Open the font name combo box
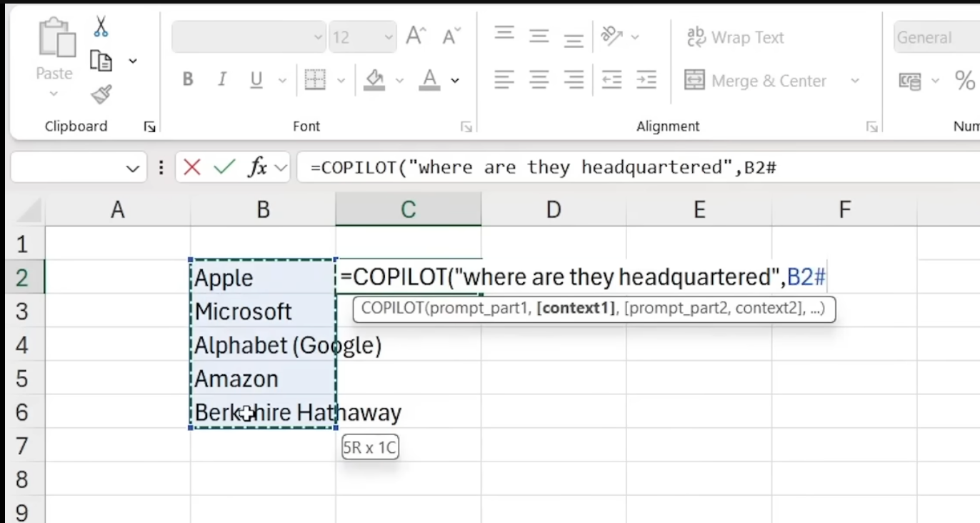 point(249,37)
